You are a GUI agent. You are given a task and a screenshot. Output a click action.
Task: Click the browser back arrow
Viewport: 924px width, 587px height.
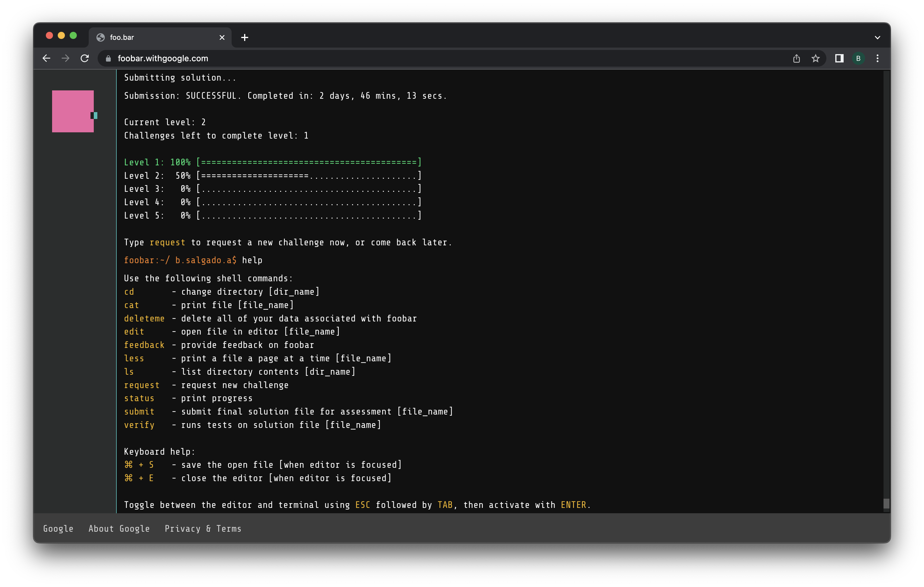pos(46,58)
